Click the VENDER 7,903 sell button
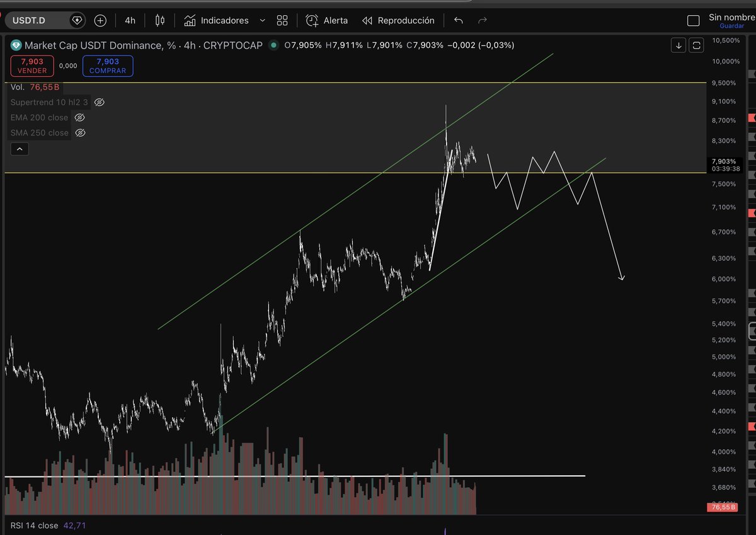The height and width of the screenshot is (535, 756). [32, 66]
